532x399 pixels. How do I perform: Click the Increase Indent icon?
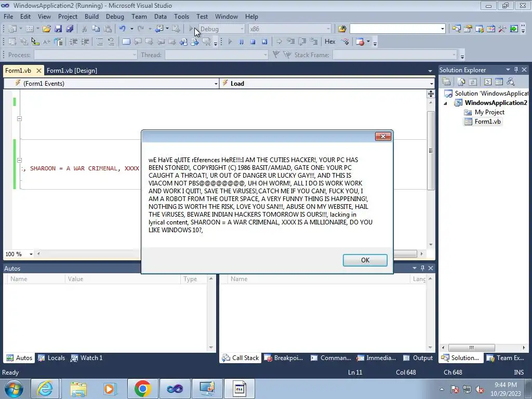click(85, 42)
